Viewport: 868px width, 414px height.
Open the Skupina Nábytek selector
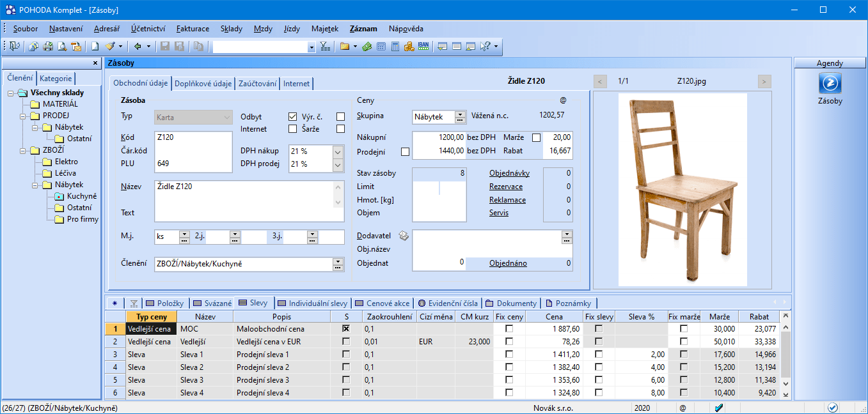pyautogui.click(x=460, y=117)
